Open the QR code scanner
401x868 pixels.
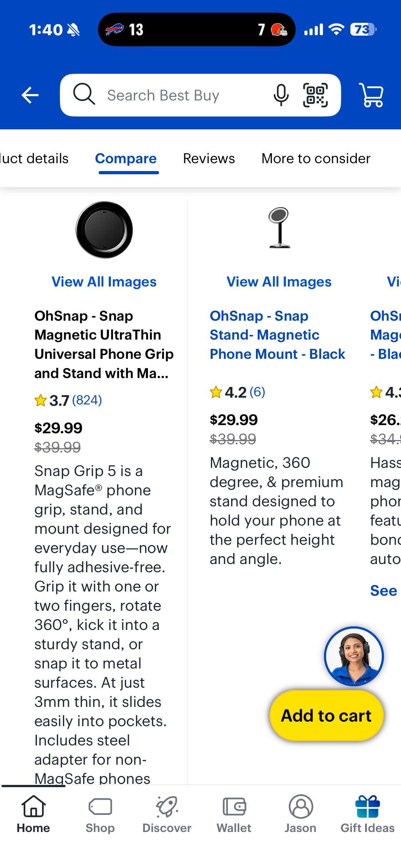315,95
